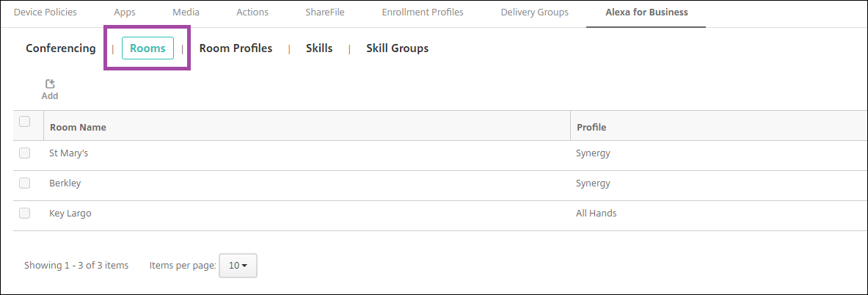
Task: Select the Rooms section button
Action: tap(147, 48)
